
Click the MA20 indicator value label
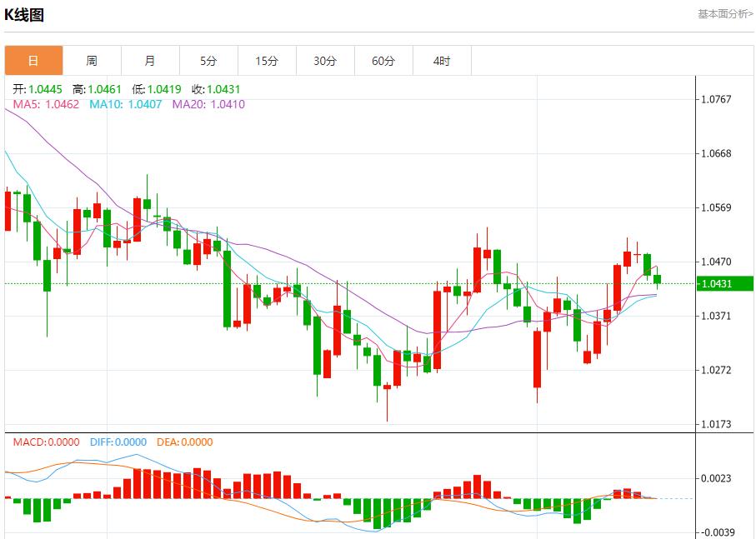[x=208, y=104]
